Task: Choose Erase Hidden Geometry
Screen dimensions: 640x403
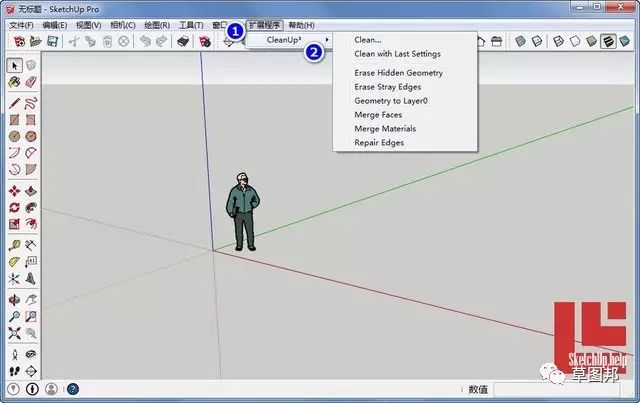Action: click(398, 73)
